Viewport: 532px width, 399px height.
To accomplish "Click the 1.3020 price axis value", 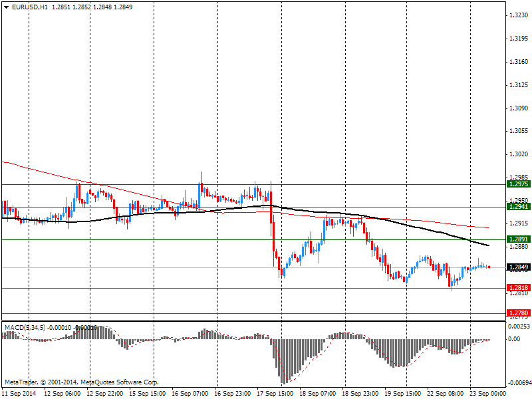I will click(x=519, y=154).
